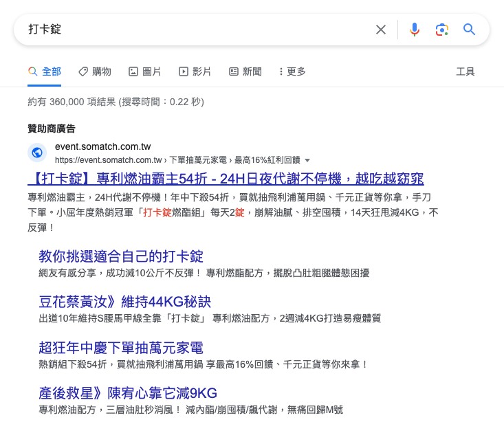
Task: Expand the 更多 more options menu
Action: tap(292, 71)
